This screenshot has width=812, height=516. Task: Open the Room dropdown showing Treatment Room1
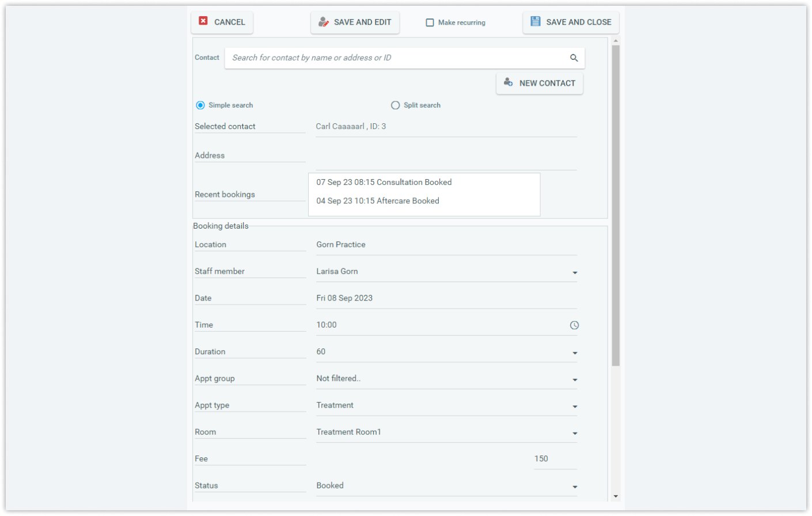pos(446,432)
